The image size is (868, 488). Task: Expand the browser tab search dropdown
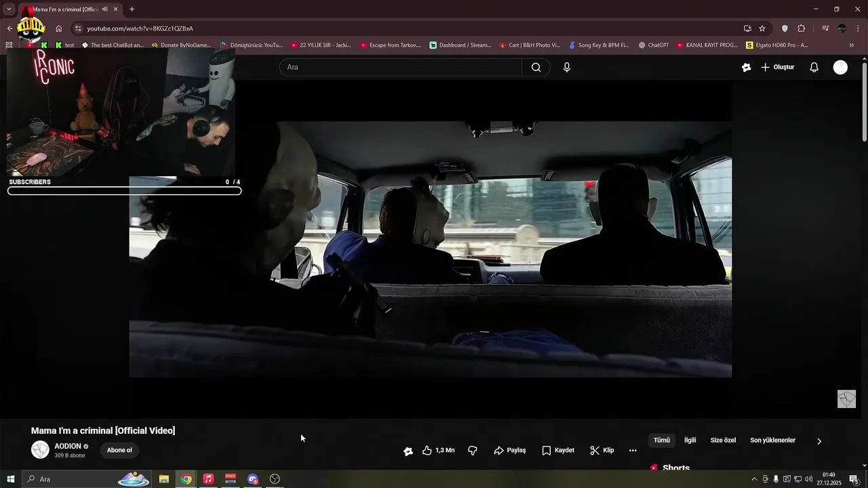9,9
